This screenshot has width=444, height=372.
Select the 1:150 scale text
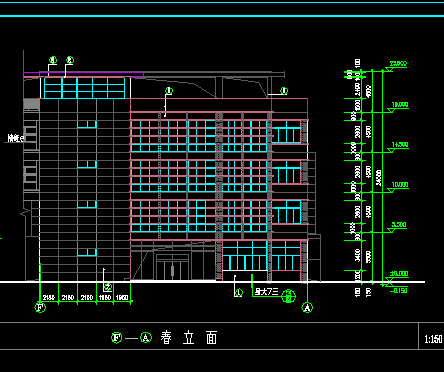[433, 339]
